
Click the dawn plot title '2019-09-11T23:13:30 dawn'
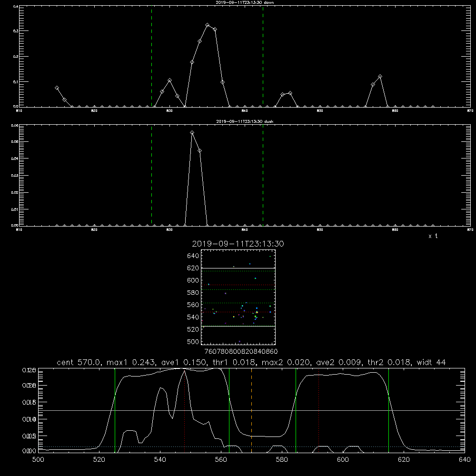coord(245,2)
